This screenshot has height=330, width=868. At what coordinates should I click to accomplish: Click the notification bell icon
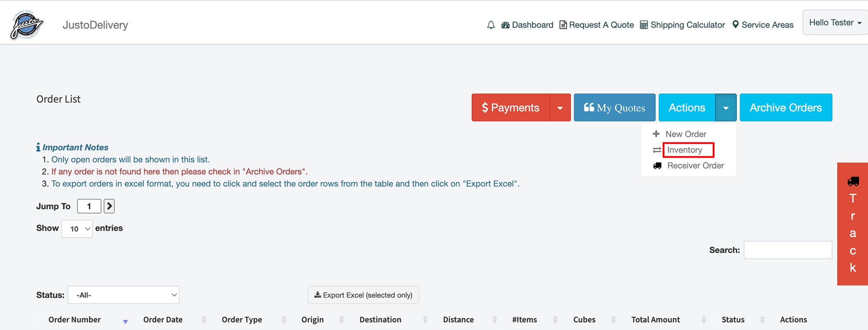491,25
